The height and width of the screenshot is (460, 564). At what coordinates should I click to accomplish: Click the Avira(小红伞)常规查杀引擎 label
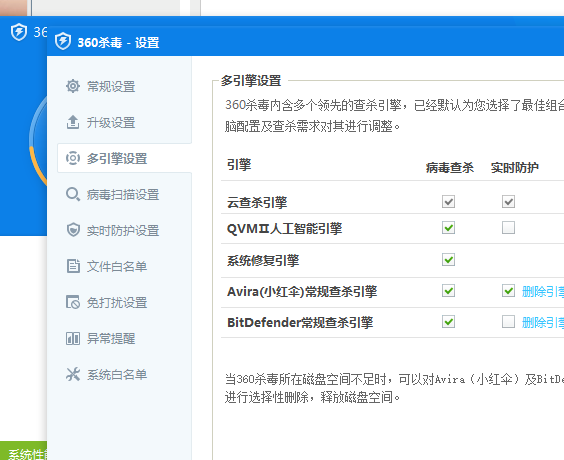click(302, 291)
